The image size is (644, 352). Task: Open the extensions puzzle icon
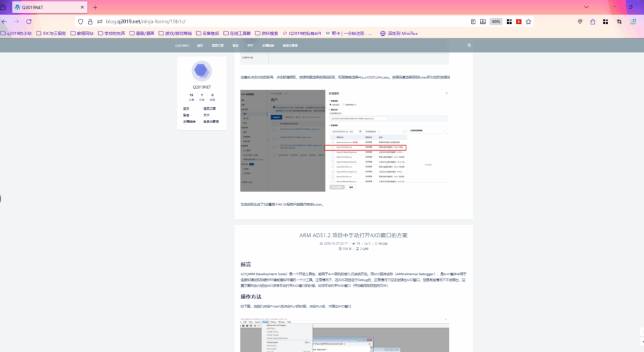point(592,21)
